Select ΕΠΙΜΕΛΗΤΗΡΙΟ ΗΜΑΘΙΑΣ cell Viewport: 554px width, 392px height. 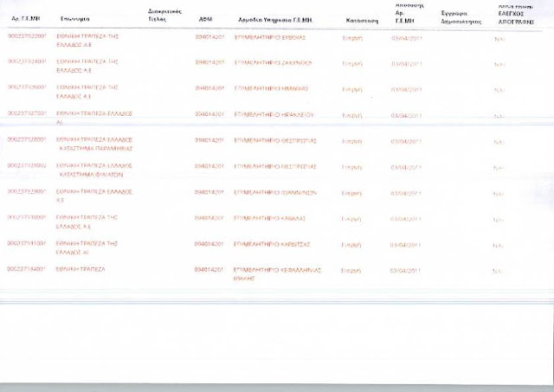[271, 88]
